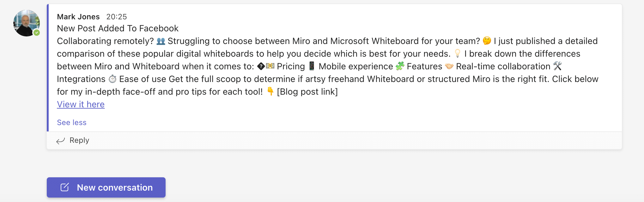
Task: Click Reply to respond to the post
Action: click(79, 140)
